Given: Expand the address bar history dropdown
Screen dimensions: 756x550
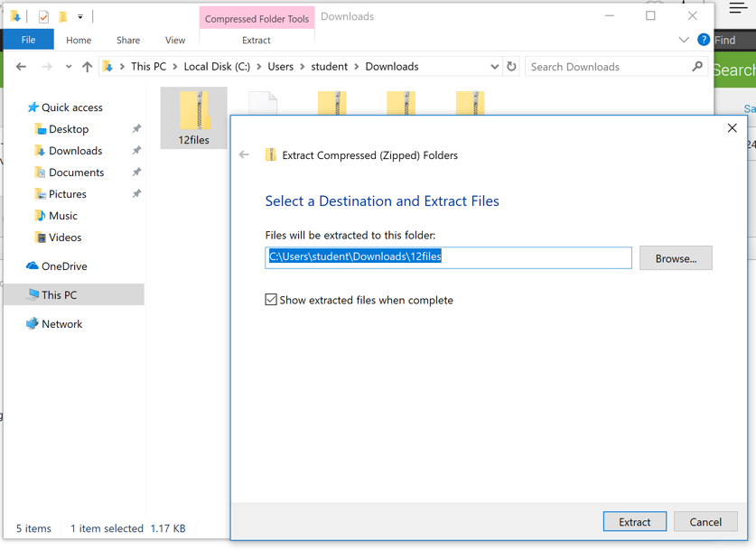Looking at the screenshot, I should tap(494, 67).
